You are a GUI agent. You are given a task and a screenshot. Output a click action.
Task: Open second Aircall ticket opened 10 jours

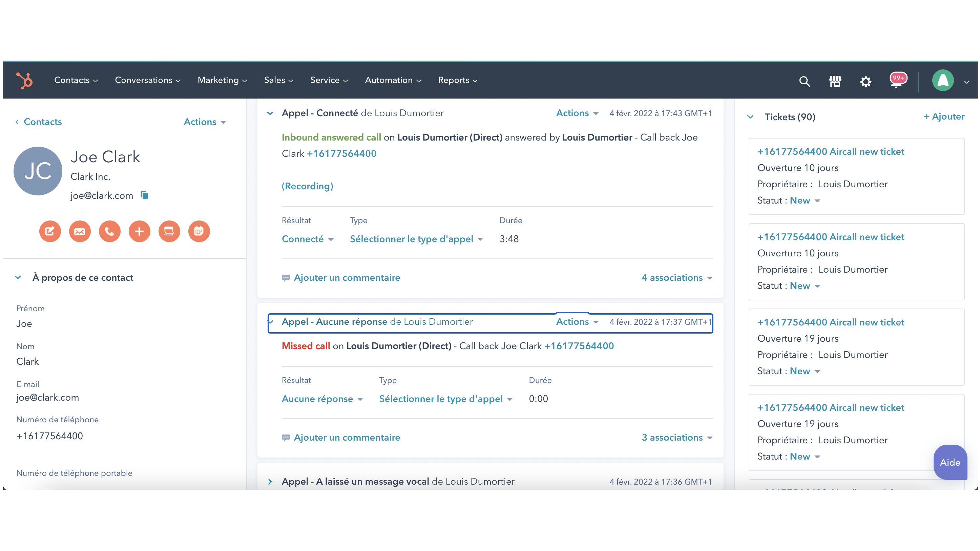pos(831,237)
